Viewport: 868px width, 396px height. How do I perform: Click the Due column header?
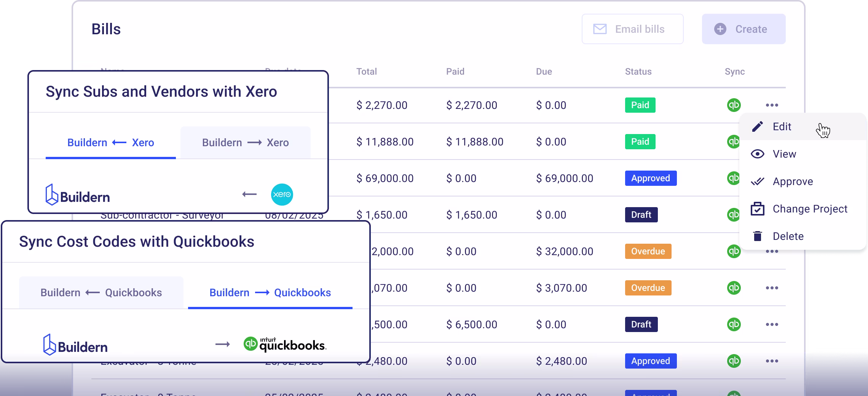click(x=544, y=72)
